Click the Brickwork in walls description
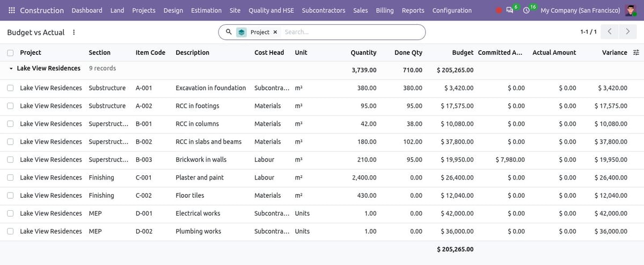 click(x=201, y=160)
